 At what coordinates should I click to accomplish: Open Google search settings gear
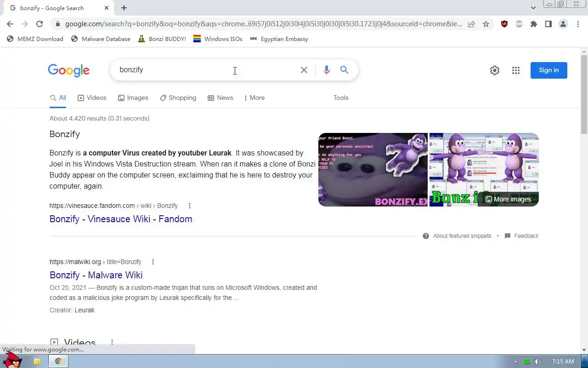[x=495, y=70]
